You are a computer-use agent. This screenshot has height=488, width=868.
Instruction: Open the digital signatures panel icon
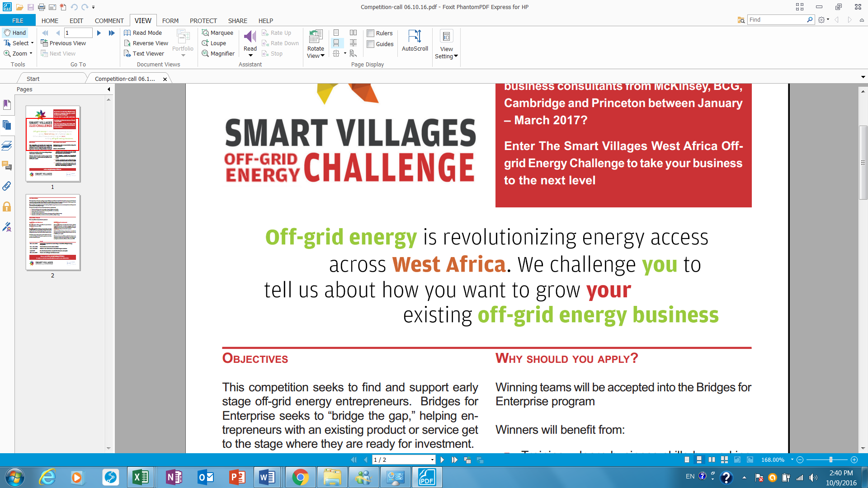[x=7, y=227]
